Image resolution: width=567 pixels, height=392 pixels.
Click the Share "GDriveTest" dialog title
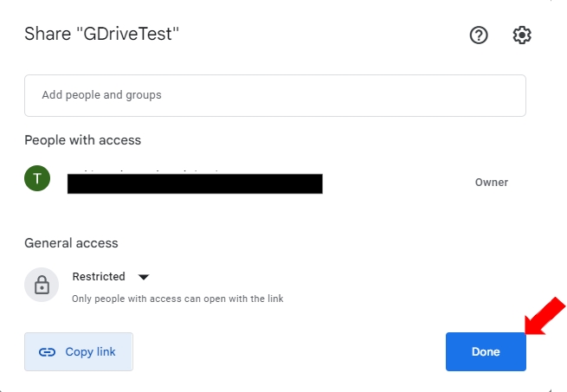[101, 35]
